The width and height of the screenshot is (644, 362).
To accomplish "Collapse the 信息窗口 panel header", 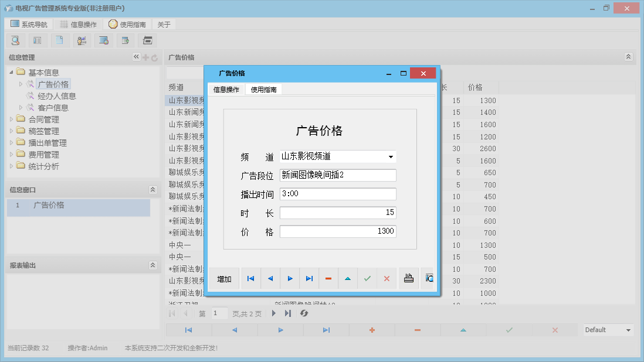I will point(153,189).
